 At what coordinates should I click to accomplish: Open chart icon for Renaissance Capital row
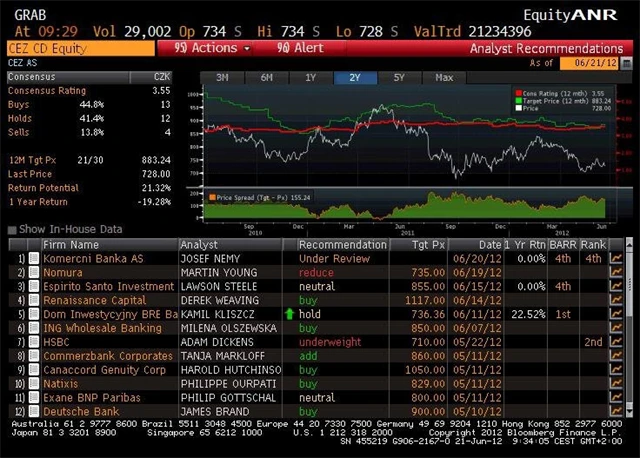[x=616, y=300]
